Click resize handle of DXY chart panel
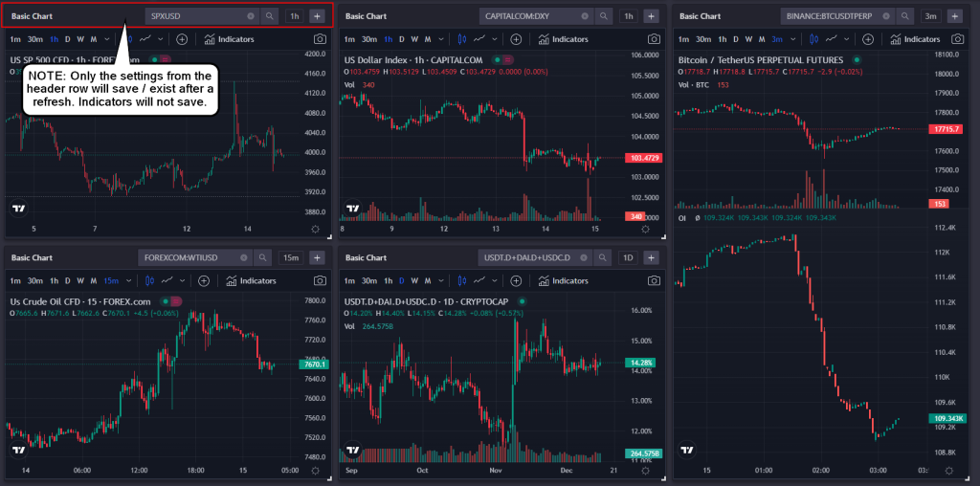This screenshot has width=980, height=486. [x=664, y=238]
